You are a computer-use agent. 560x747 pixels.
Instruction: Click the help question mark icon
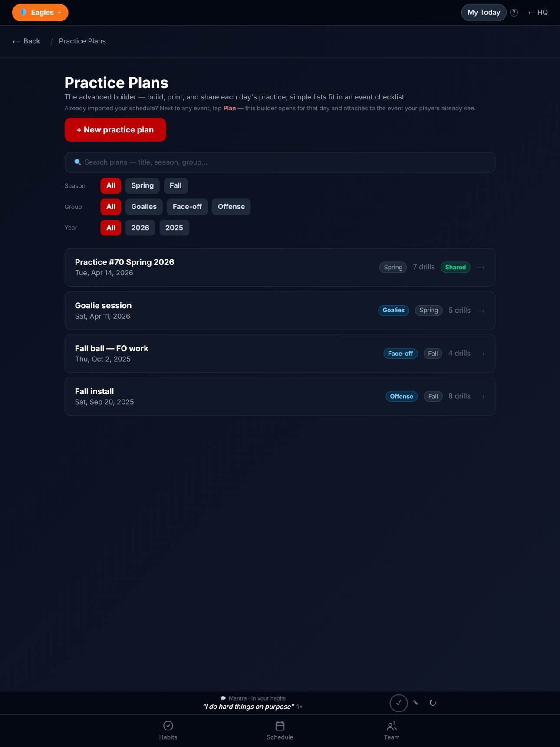(x=514, y=13)
